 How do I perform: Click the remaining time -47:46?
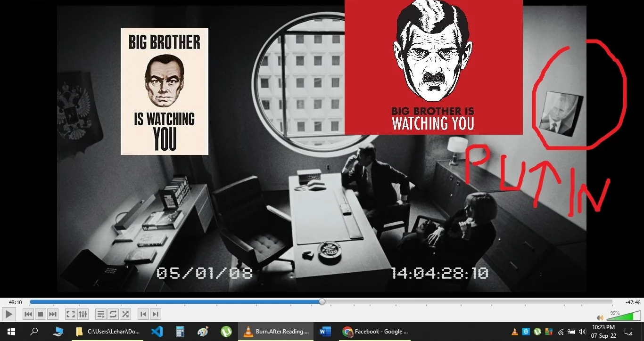click(x=633, y=302)
